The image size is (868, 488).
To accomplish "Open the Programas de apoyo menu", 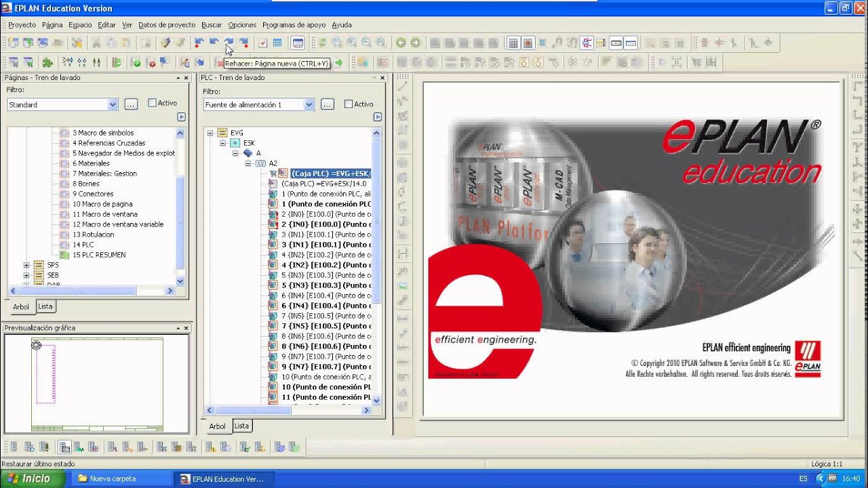I will [294, 25].
